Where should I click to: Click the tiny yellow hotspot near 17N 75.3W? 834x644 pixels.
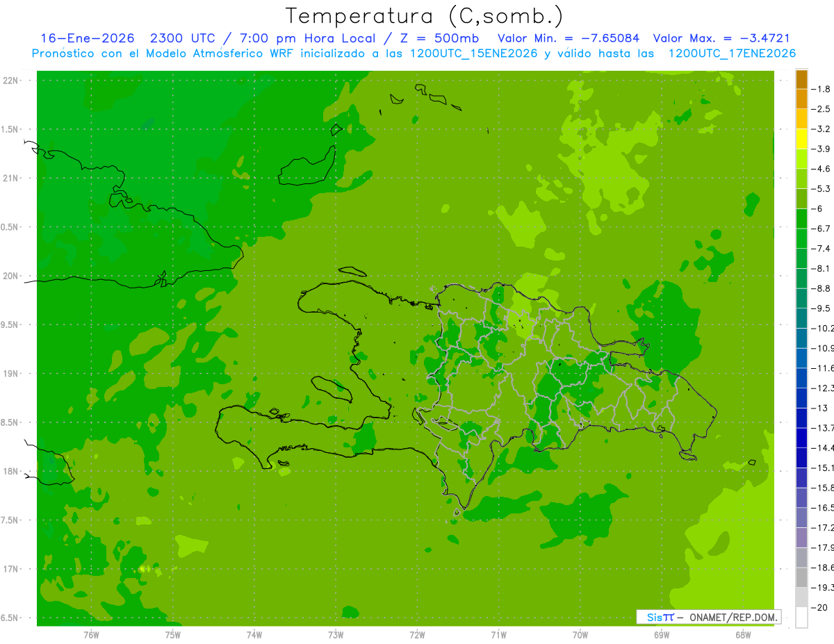click(x=144, y=569)
